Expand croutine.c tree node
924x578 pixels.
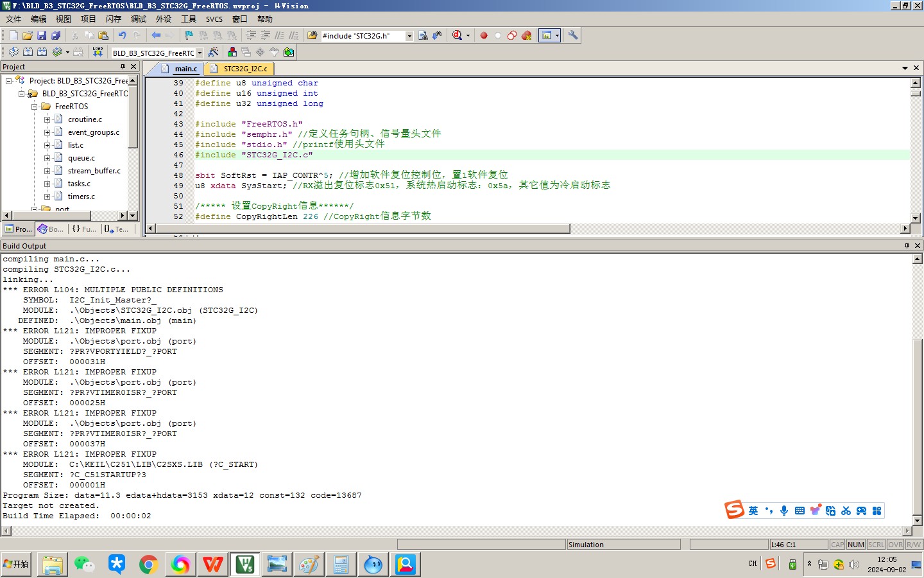coord(47,119)
